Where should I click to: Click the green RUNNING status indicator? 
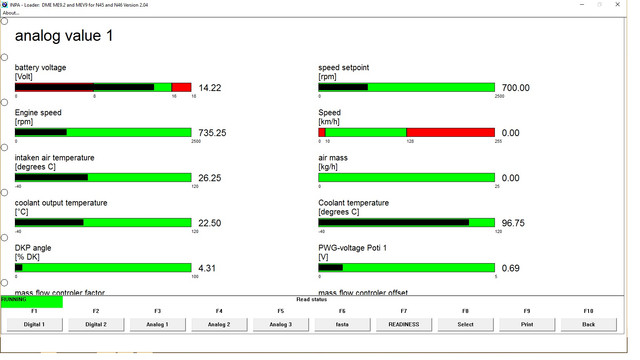pyautogui.click(x=32, y=302)
